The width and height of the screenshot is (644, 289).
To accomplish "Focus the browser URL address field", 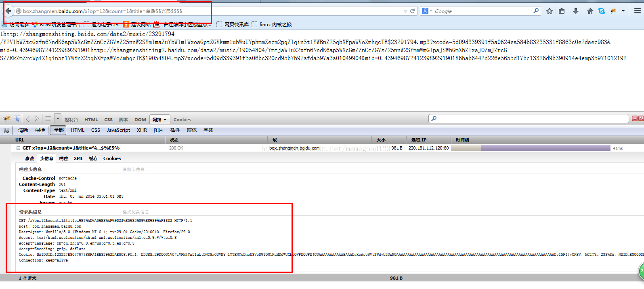I will pyautogui.click(x=212, y=11).
